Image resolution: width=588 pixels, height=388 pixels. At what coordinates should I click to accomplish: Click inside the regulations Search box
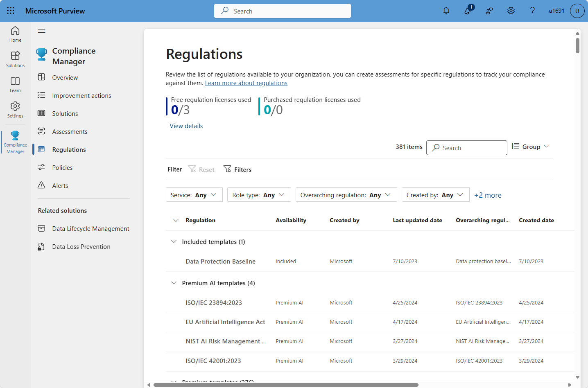pos(467,147)
